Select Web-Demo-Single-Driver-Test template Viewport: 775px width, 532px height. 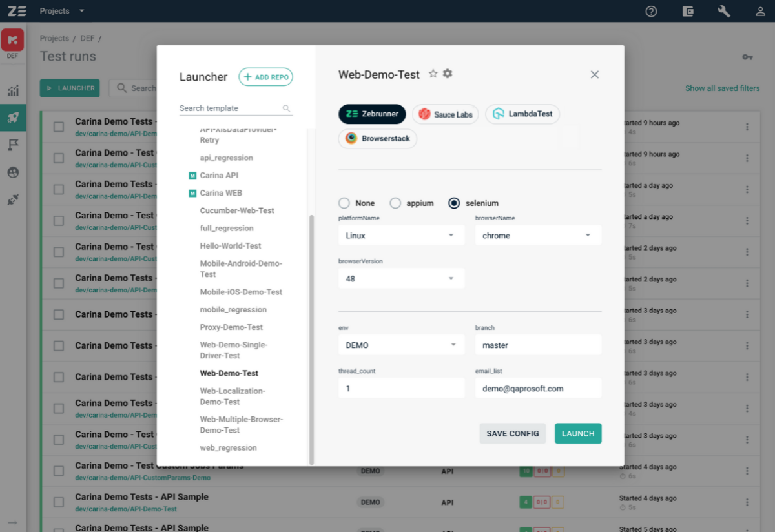[234, 350]
